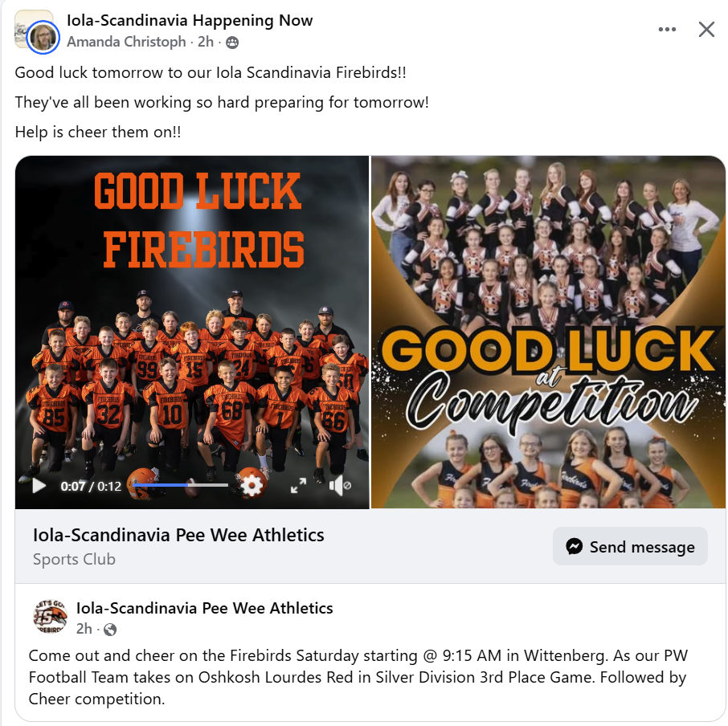
Task: Play the Good Luck Firebirds video
Action: click(39, 486)
